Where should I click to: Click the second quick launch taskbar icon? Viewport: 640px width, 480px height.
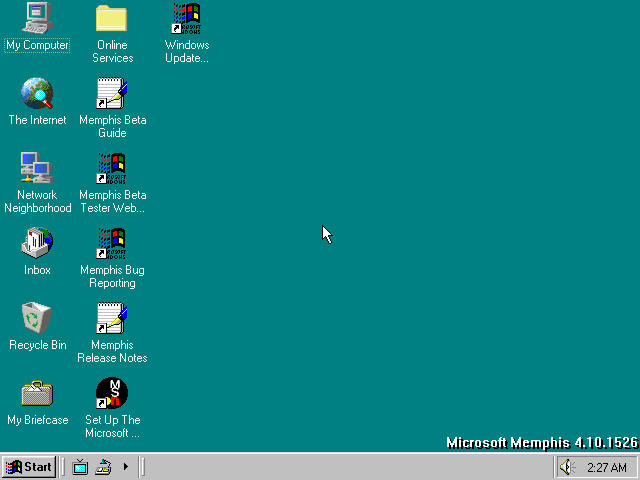click(x=103, y=467)
